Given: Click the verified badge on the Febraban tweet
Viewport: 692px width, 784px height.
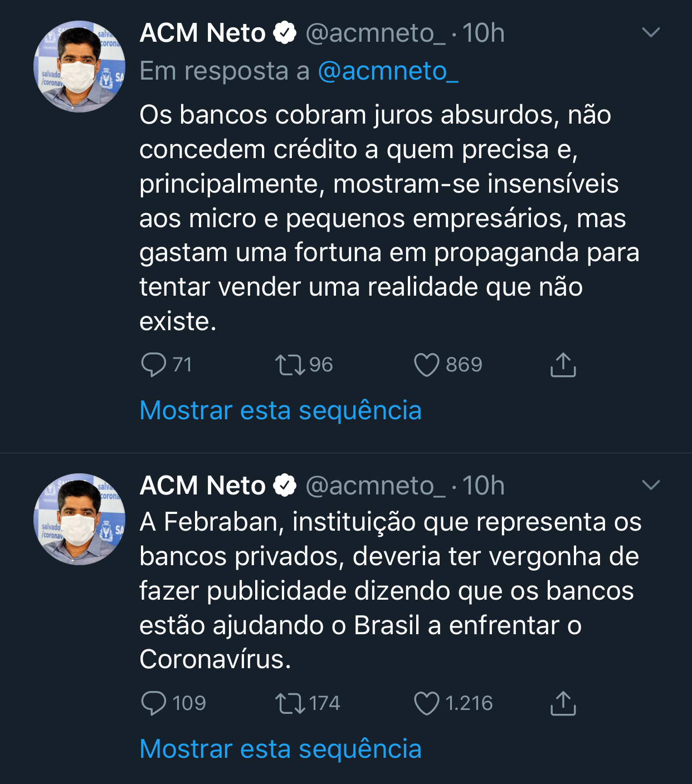Looking at the screenshot, I should pyautogui.click(x=285, y=486).
